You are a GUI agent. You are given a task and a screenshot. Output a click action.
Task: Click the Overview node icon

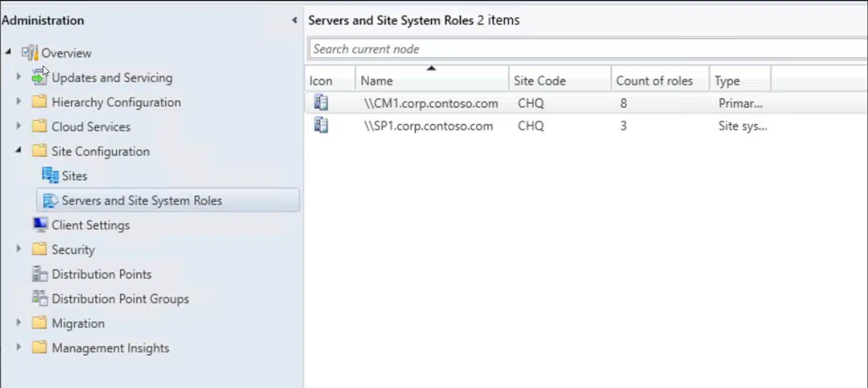(29, 53)
